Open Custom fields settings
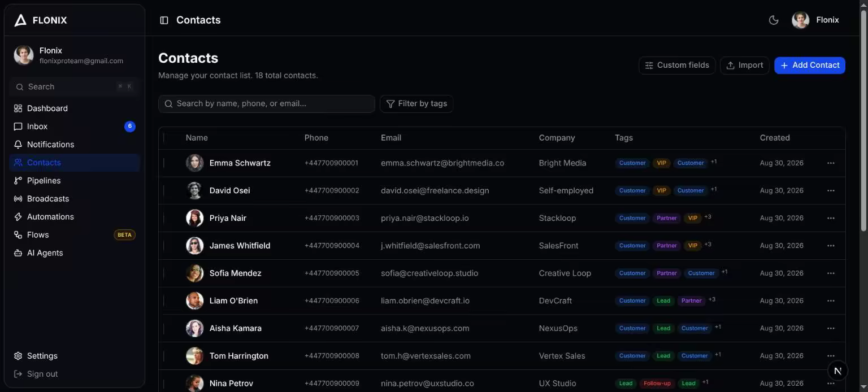 coord(677,66)
